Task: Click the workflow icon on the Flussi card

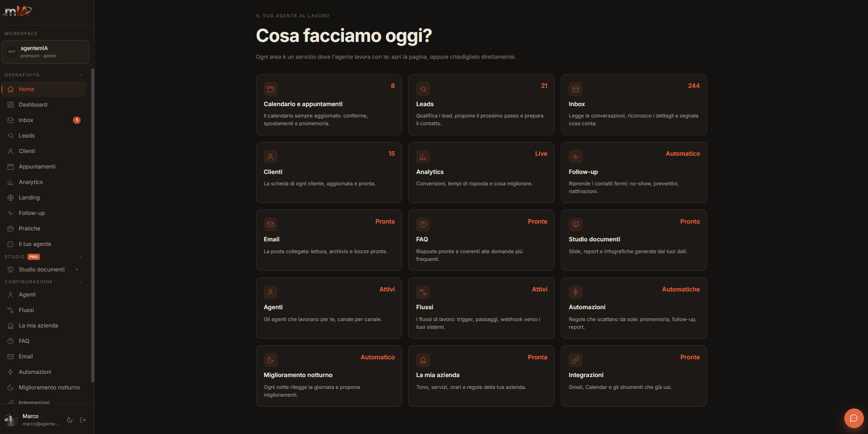Action: coord(423,292)
